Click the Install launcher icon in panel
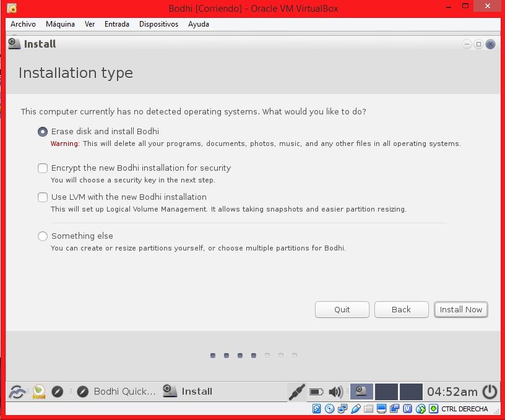The height and width of the screenshot is (420, 505). (x=39, y=392)
